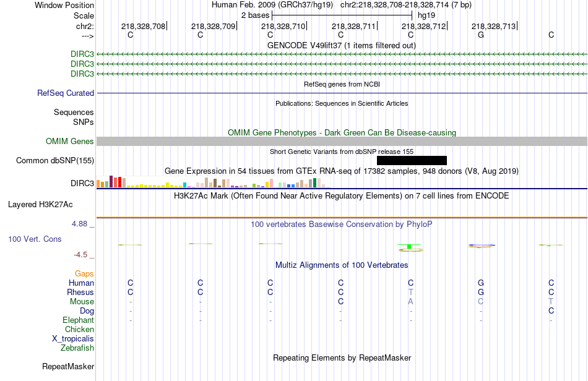Select the black dbSNP variant block
This screenshot has width=588, height=381.
412,160
